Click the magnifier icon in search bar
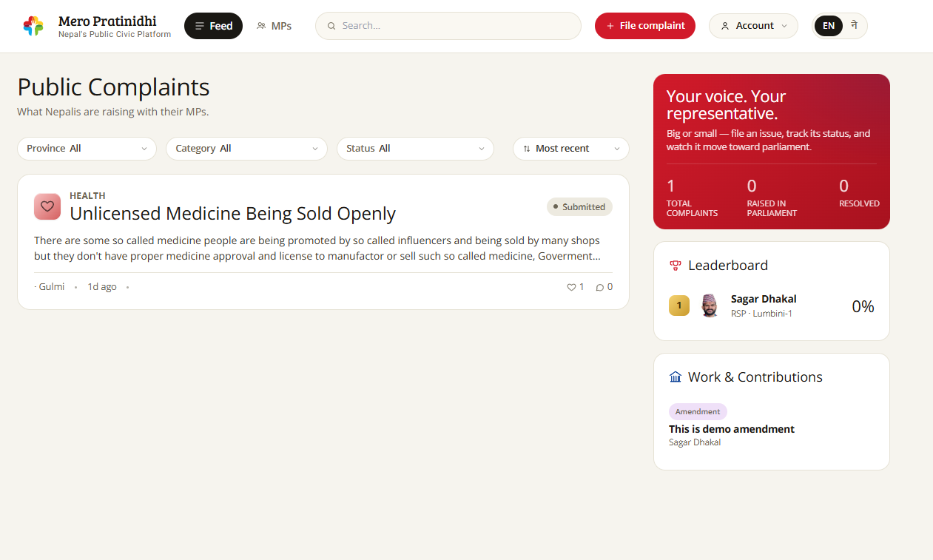Screen dimensions: 933x560 tap(331, 26)
